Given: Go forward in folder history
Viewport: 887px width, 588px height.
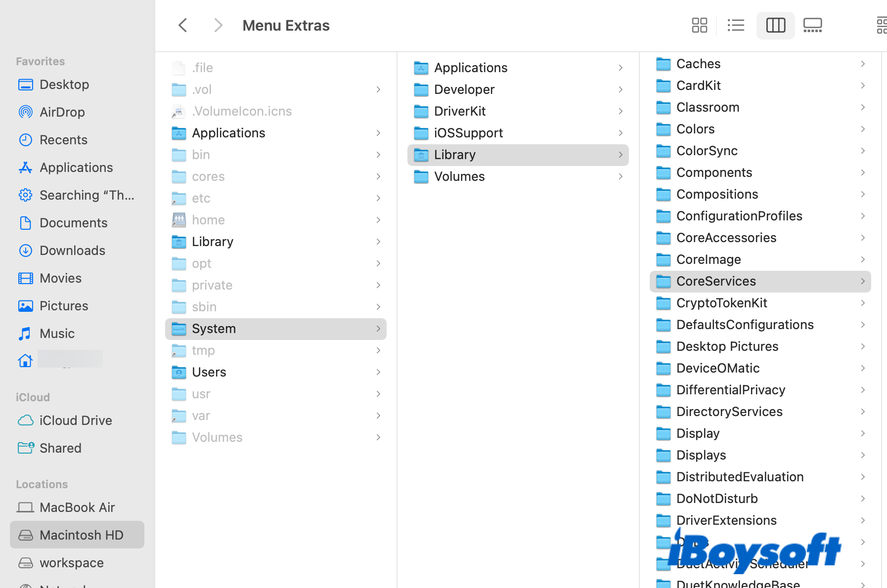Looking at the screenshot, I should click(x=218, y=25).
